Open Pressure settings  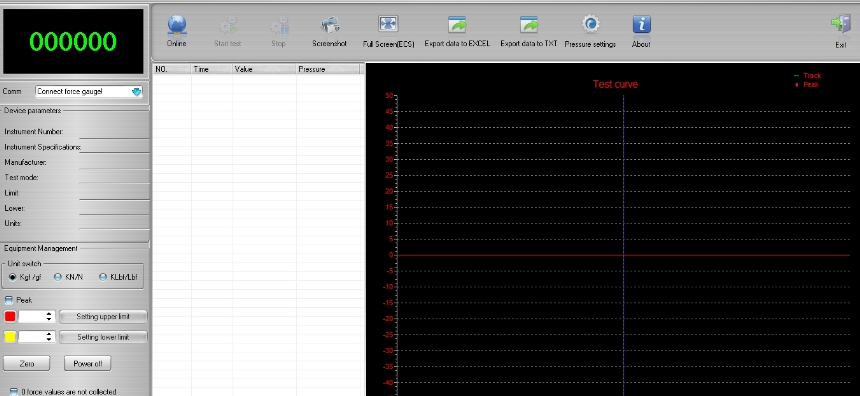pos(590,25)
